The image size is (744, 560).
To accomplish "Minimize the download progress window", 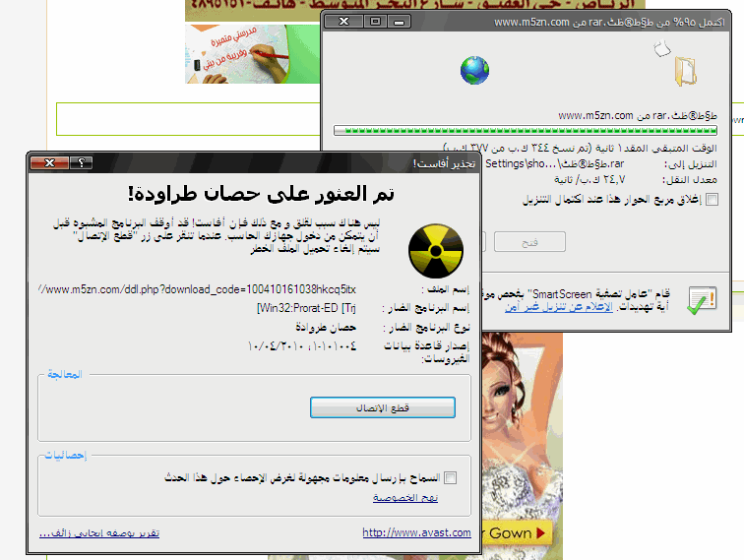I will coord(399,22).
